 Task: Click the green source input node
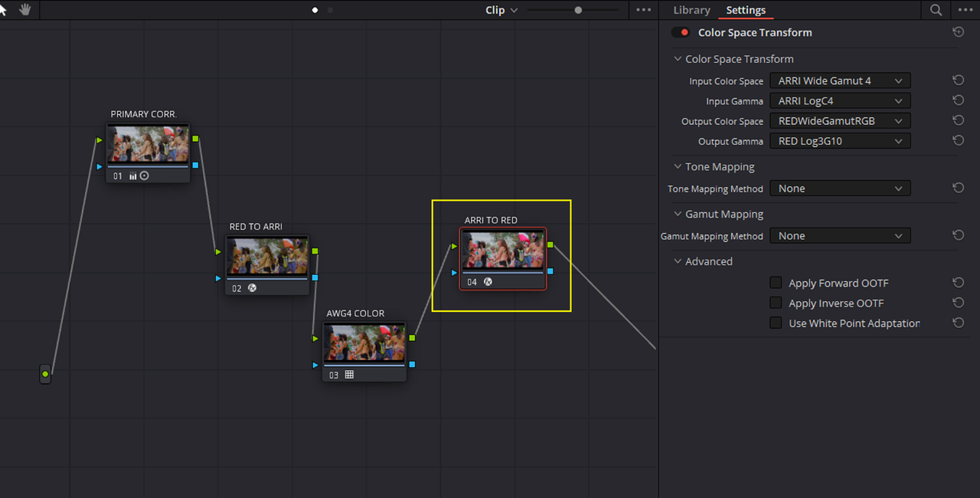[x=45, y=374]
